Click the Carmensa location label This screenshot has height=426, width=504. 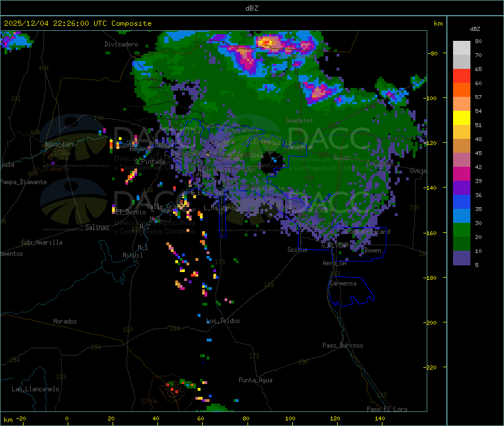coord(343,283)
